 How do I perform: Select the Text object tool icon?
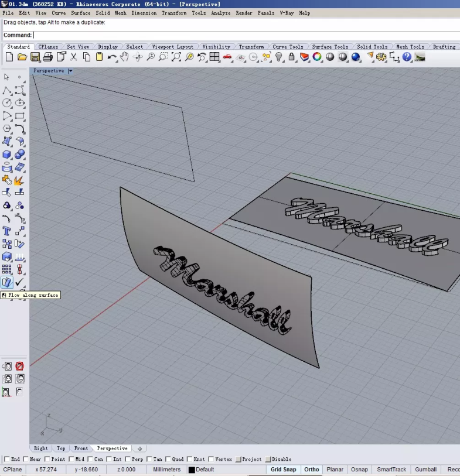click(7, 231)
